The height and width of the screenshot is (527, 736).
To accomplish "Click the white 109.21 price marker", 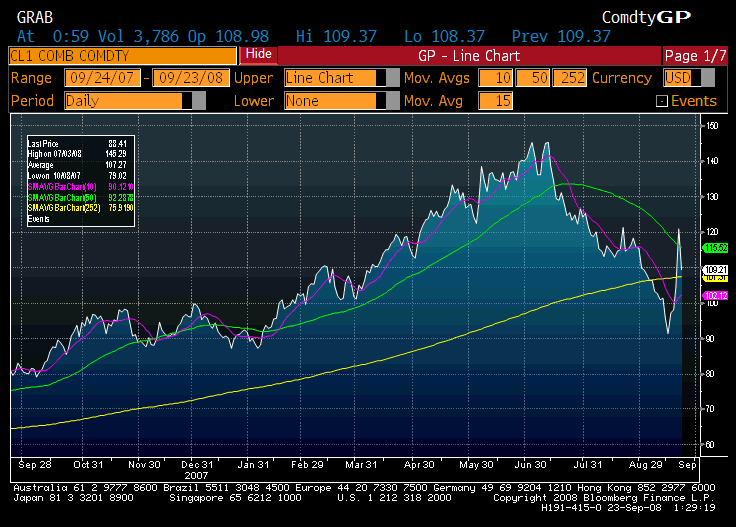I will pos(715,270).
